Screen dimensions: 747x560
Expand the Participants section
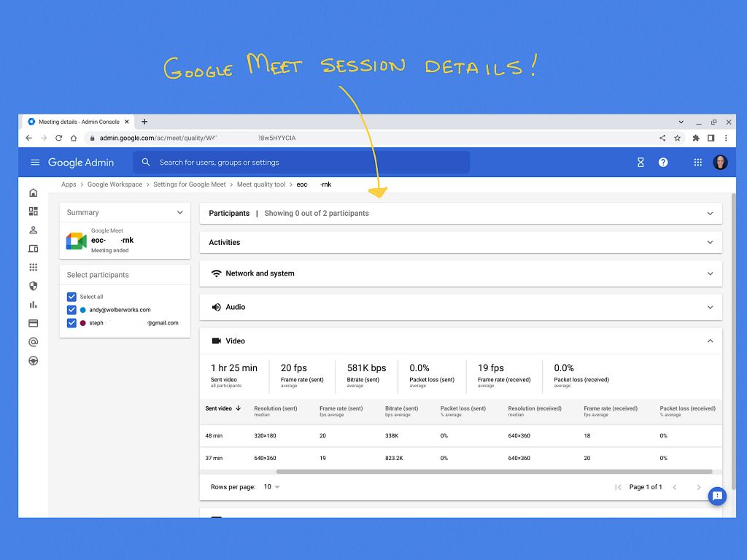tap(708, 213)
